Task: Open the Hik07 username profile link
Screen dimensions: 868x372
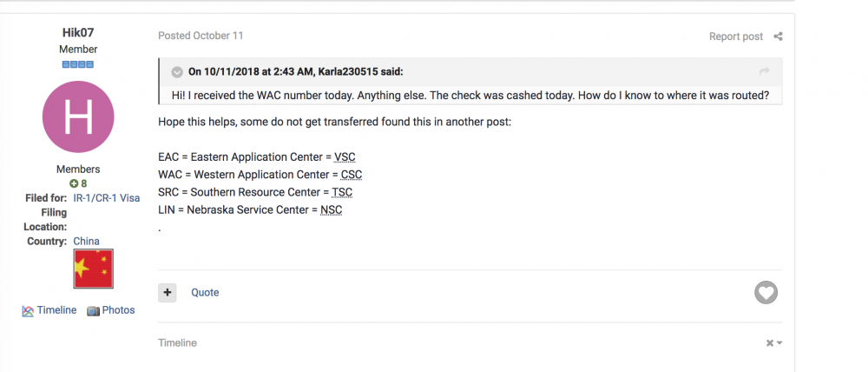Action: 78,33
